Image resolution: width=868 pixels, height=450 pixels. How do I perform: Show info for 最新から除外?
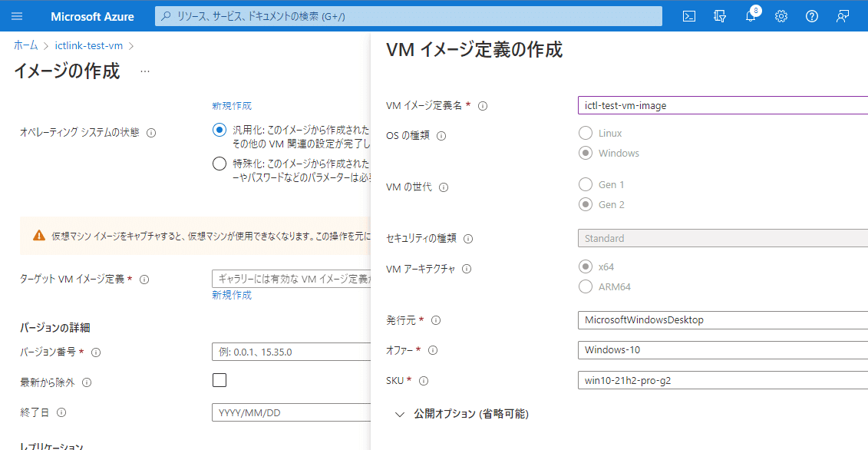tap(87, 382)
